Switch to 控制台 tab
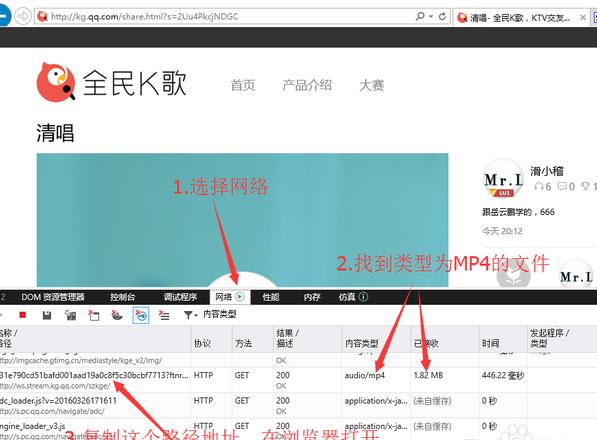 pyautogui.click(x=123, y=297)
